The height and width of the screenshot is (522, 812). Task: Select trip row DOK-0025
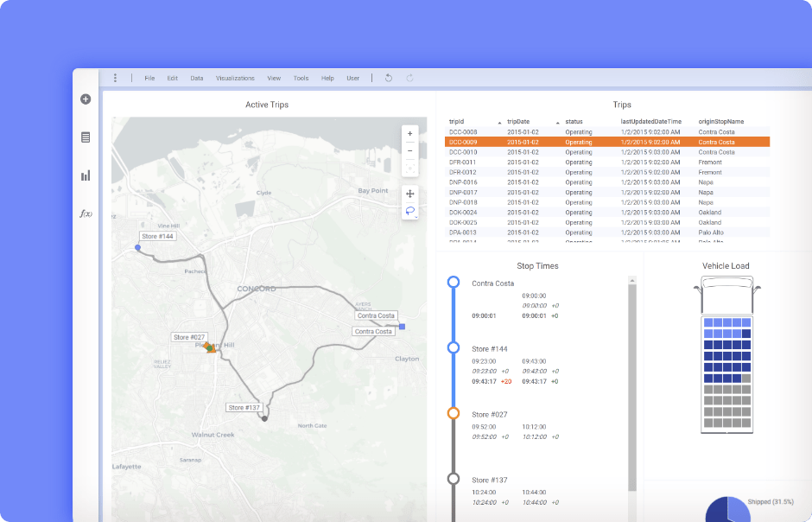[x=607, y=223]
